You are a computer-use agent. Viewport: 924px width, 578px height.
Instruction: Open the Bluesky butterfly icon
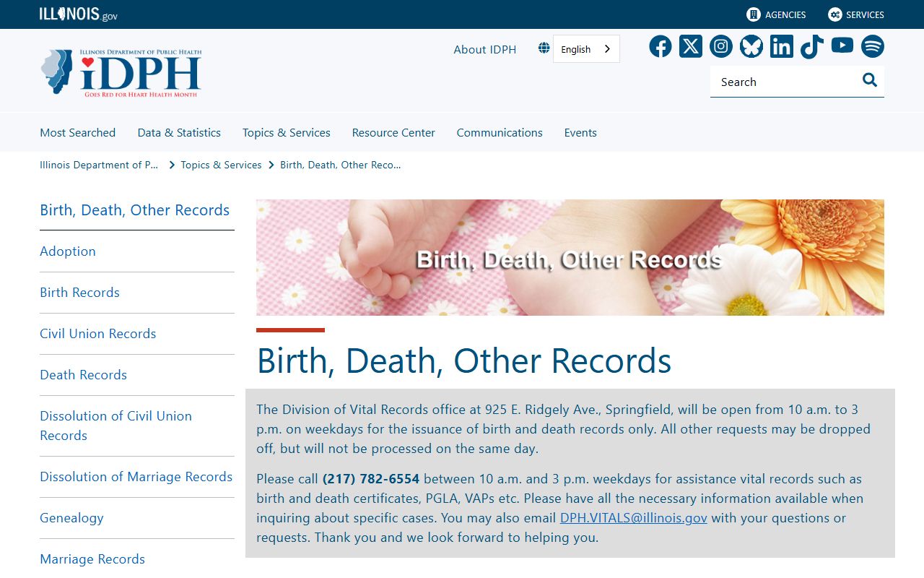click(x=751, y=46)
